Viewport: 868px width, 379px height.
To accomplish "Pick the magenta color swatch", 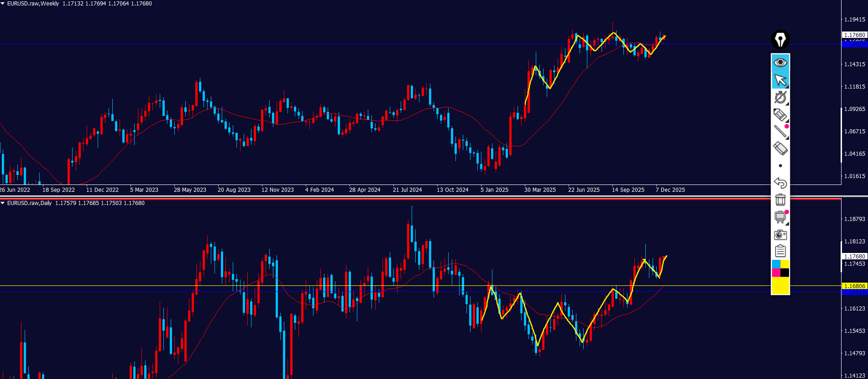I will click(x=776, y=273).
